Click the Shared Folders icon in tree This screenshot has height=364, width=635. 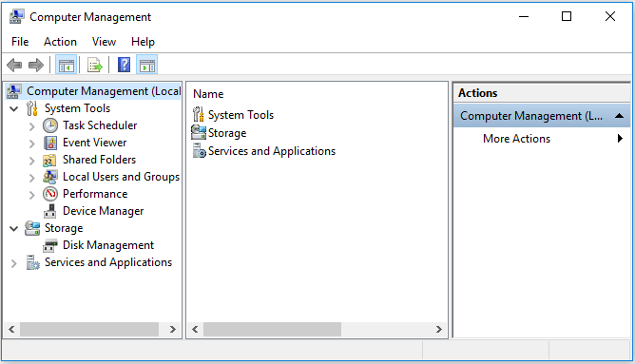pos(49,161)
